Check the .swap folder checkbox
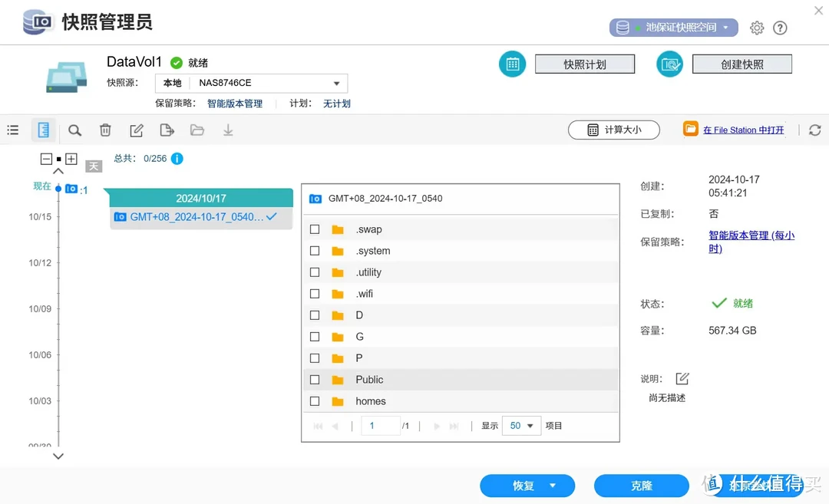829x504 pixels. click(x=315, y=229)
